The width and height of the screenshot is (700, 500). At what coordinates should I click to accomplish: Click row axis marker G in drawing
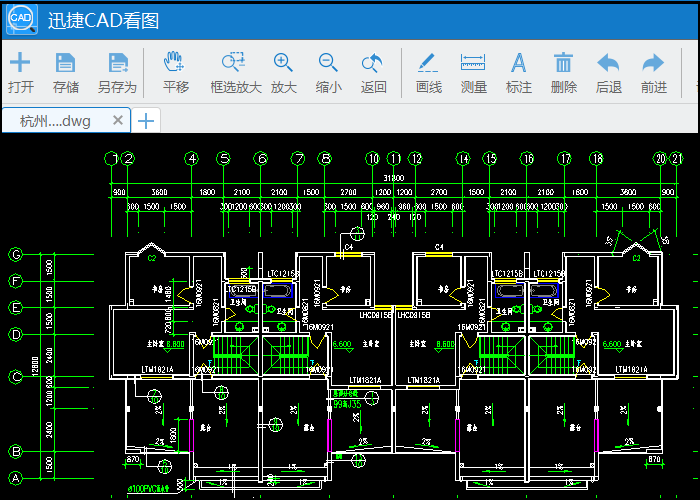pyautogui.click(x=16, y=254)
